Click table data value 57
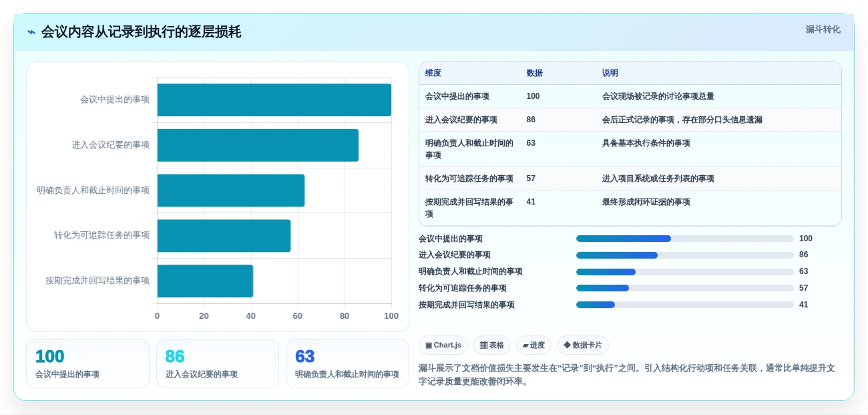 click(x=531, y=178)
